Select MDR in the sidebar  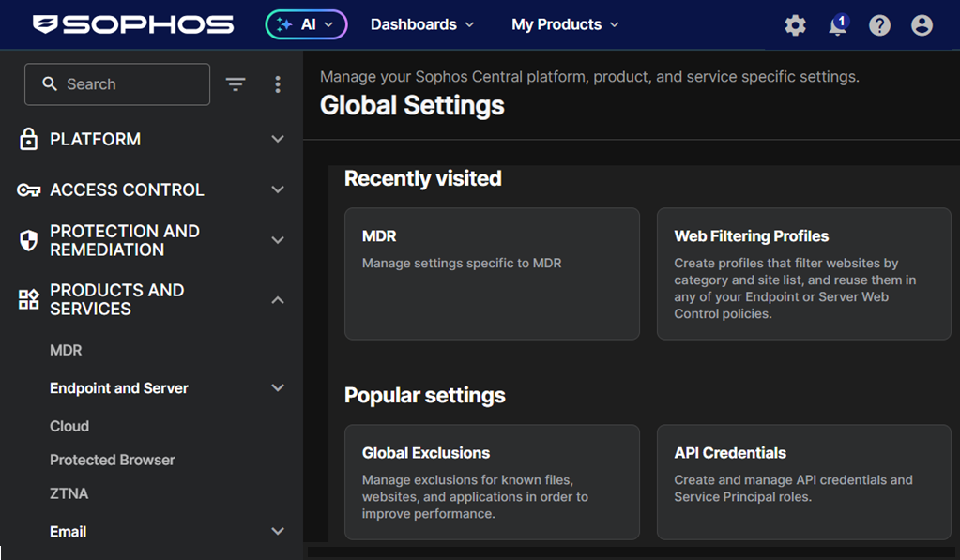click(66, 350)
